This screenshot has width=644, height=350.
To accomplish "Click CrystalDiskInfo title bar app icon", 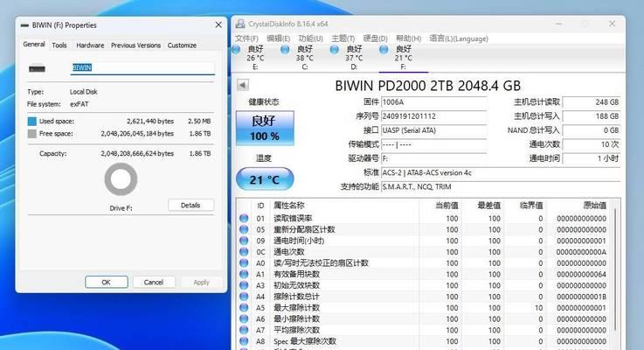I will pyautogui.click(x=240, y=24).
